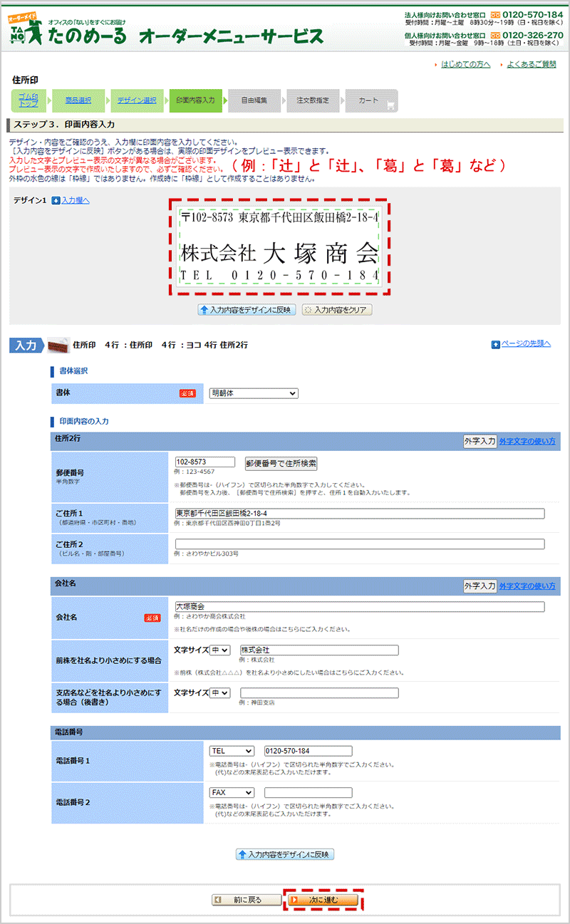Go to 商品選択 step
The width and height of the screenshot is (570, 924).
coord(78,100)
